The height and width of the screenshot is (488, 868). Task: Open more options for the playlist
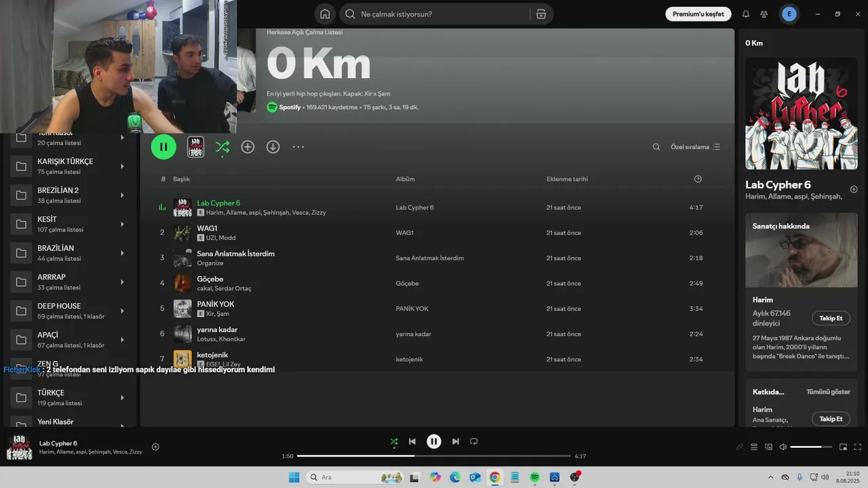tap(298, 146)
